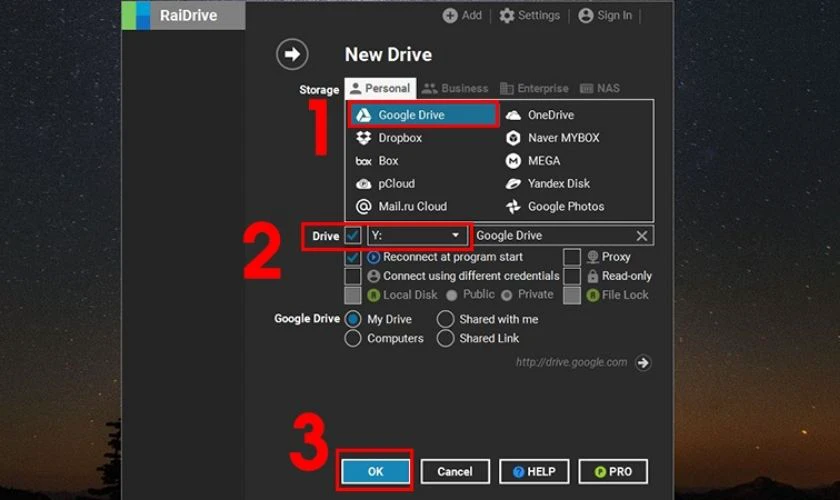Viewport: 840px width, 500px height.
Task: Open drive.google.com with the arrow icon
Action: click(643, 363)
